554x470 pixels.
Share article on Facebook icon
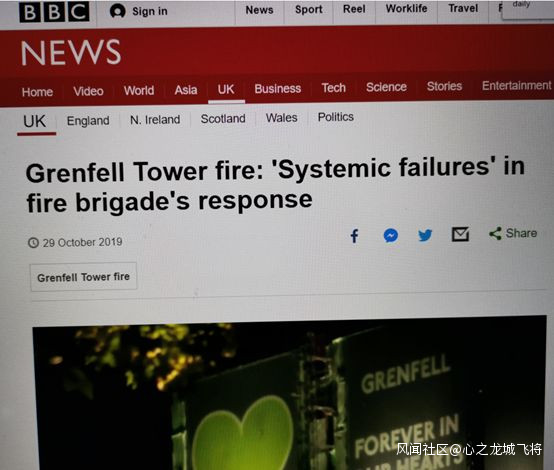(354, 236)
